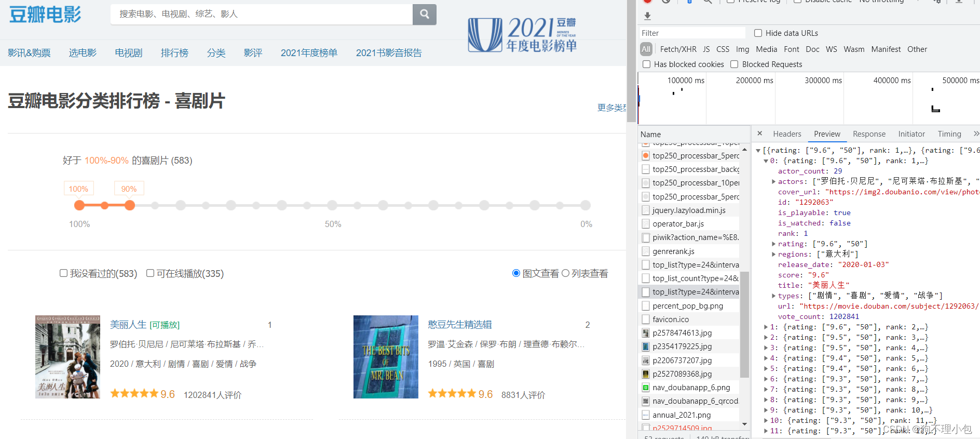Open the 排行榜 navigation link
This screenshot has width=980, height=439.
click(x=174, y=53)
